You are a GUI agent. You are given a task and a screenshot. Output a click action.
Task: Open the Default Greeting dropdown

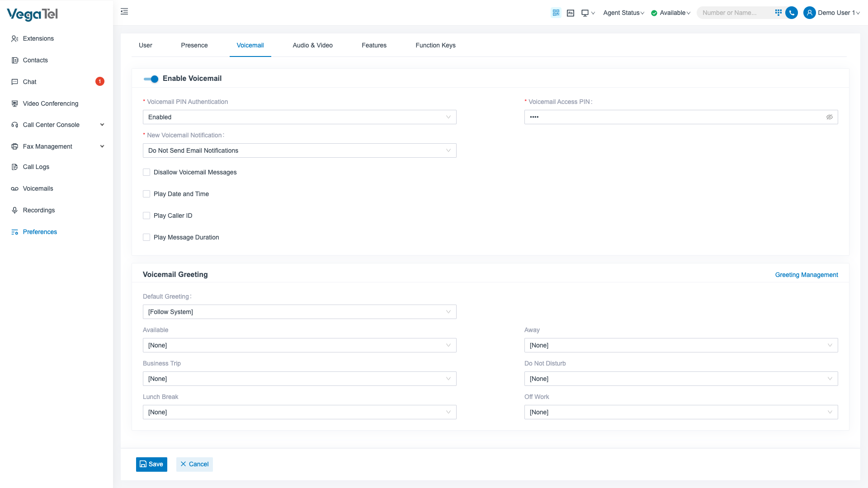click(x=299, y=312)
